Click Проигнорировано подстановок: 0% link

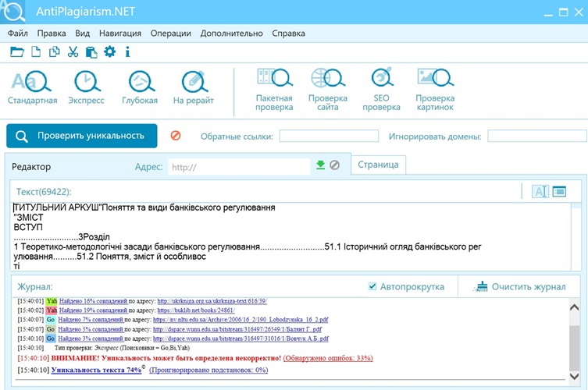point(208,370)
